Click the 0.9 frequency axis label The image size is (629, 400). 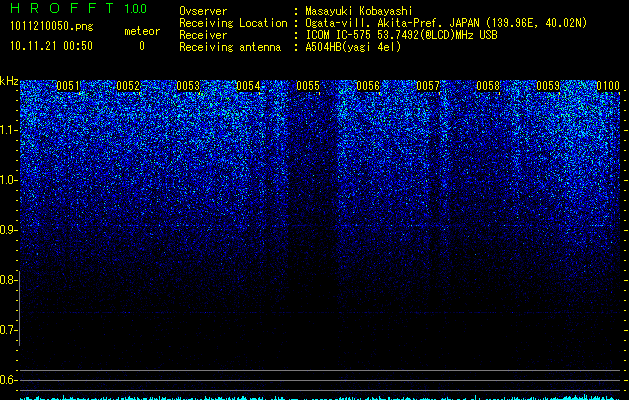pyautogui.click(x=8, y=230)
